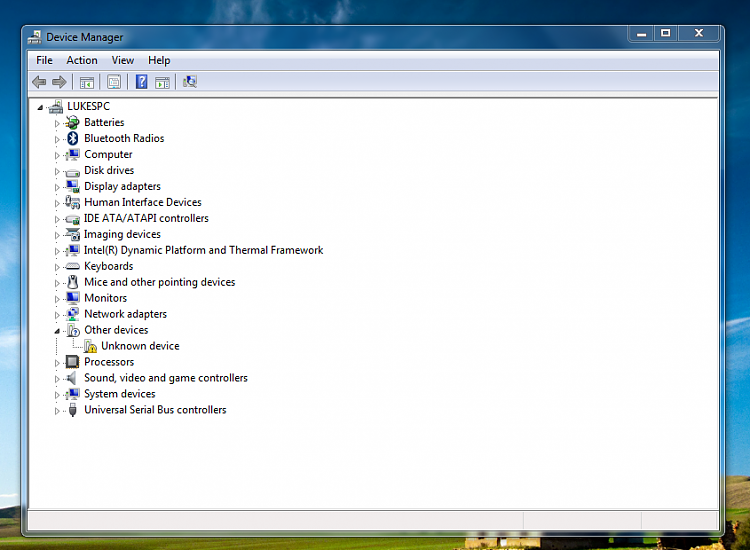The height and width of the screenshot is (550, 750).
Task: Click the LUKESPC computer root icon
Action: [56, 106]
